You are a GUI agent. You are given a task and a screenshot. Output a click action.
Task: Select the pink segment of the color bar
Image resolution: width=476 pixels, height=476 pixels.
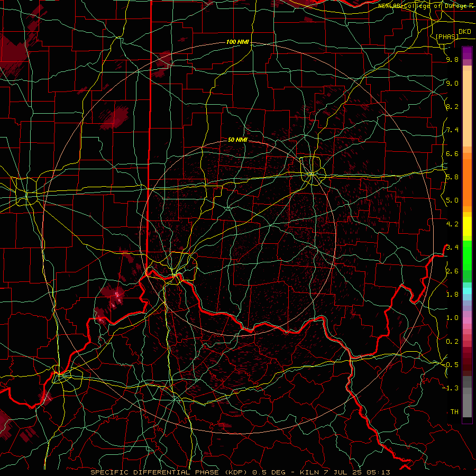coord(467,321)
